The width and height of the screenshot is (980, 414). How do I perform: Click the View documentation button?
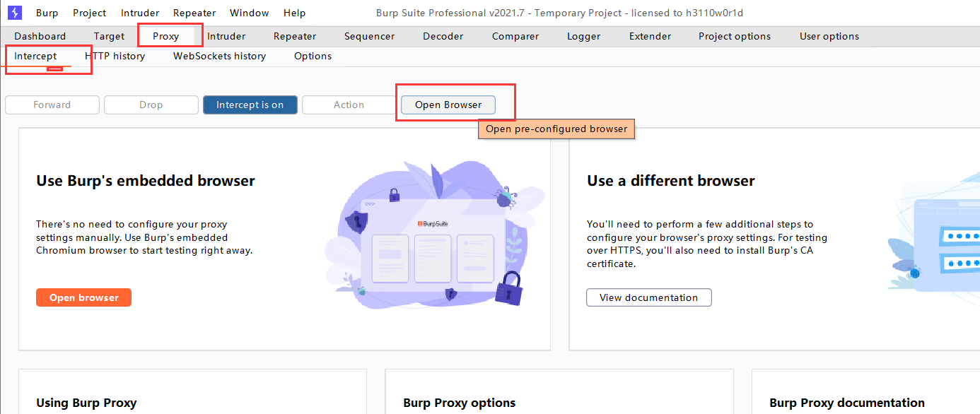(x=649, y=297)
